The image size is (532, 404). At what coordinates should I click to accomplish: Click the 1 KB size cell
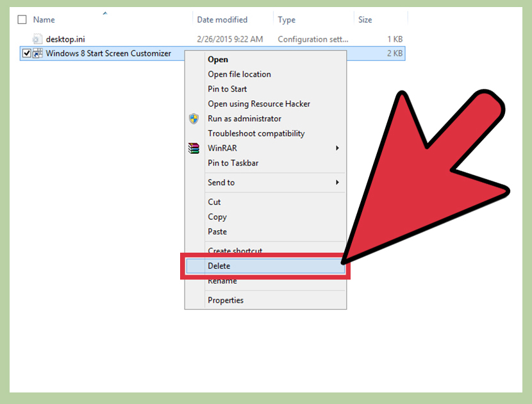(395, 39)
